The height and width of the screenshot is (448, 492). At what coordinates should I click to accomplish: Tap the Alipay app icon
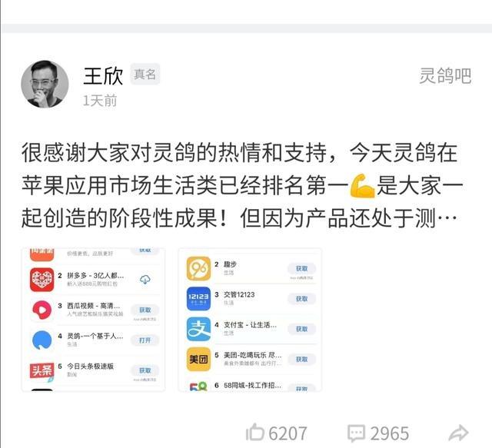point(198,329)
